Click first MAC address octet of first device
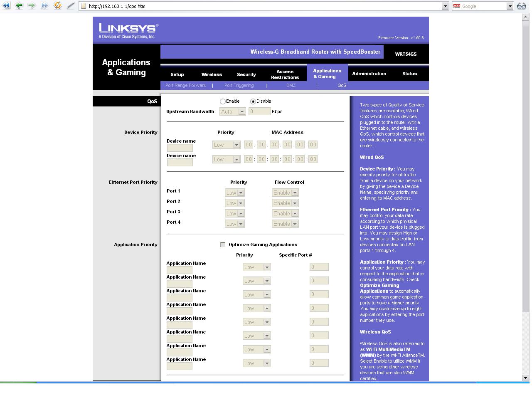Image resolution: width=532 pixels, height=415 pixels. click(x=249, y=145)
